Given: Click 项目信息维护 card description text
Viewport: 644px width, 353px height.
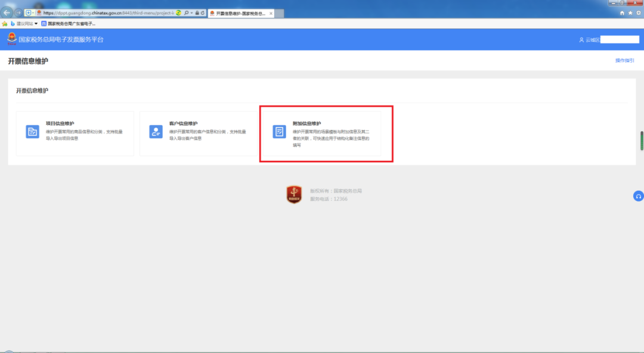Looking at the screenshot, I should (x=84, y=135).
